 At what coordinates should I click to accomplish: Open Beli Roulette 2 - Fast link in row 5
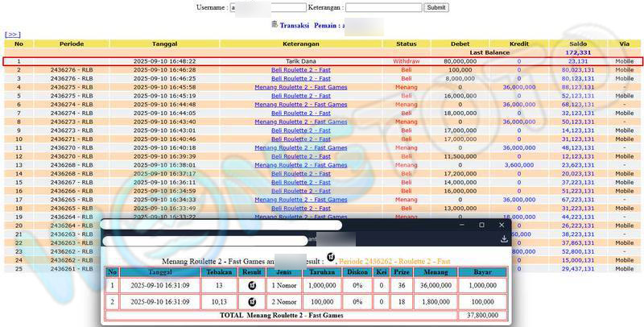[301, 96]
